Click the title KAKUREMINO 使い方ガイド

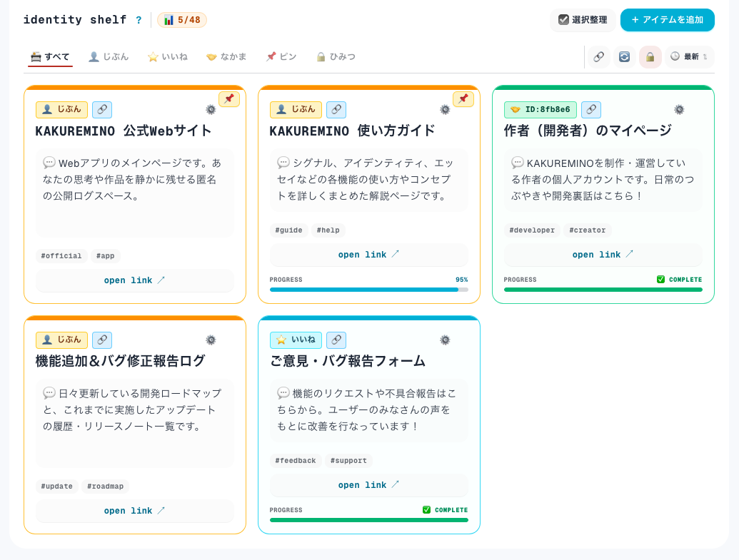352,131
